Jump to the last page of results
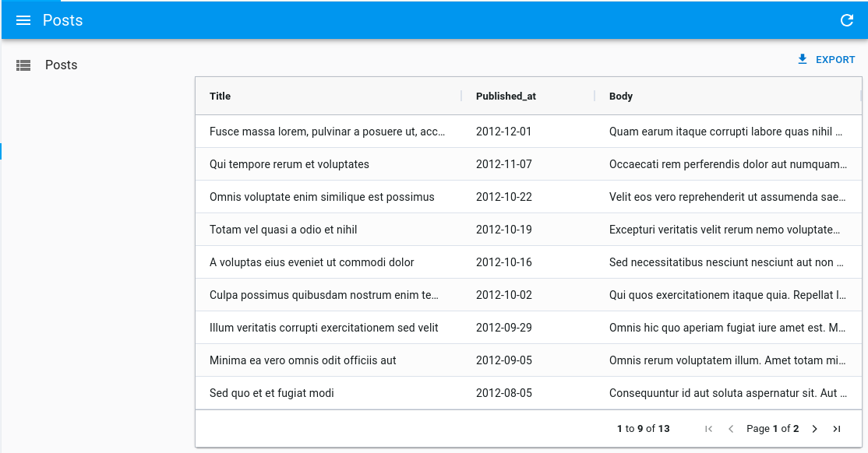This screenshot has width=868, height=453. [837, 429]
